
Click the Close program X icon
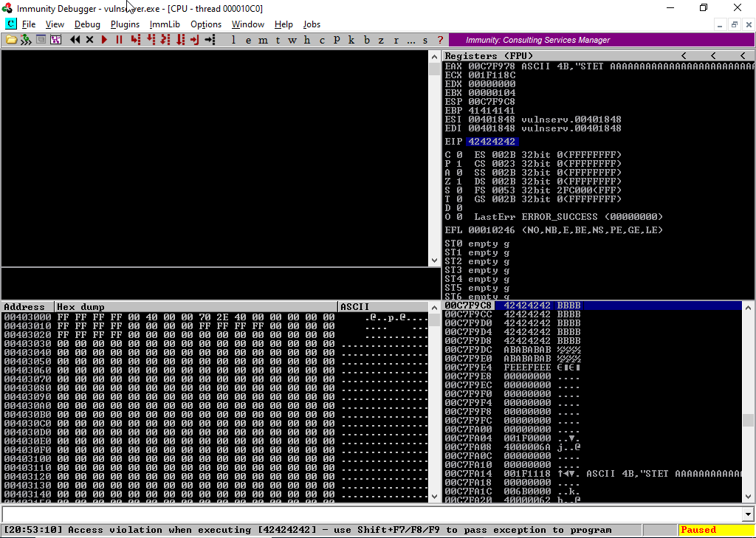[89, 40]
